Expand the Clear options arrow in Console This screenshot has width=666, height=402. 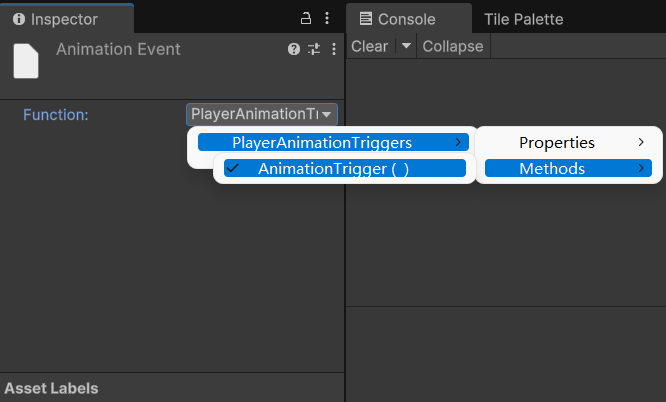pos(406,46)
